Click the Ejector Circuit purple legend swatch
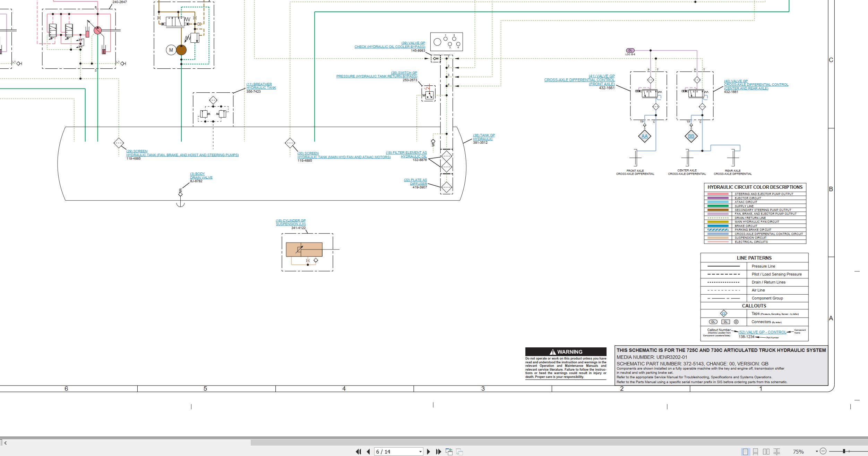The width and height of the screenshot is (868, 456). pyautogui.click(x=718, y=198)
